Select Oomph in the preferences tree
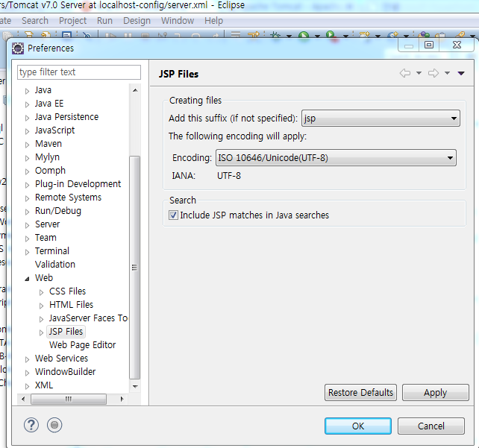The width and height of the screenshot is (479, 448). [51, 171]
